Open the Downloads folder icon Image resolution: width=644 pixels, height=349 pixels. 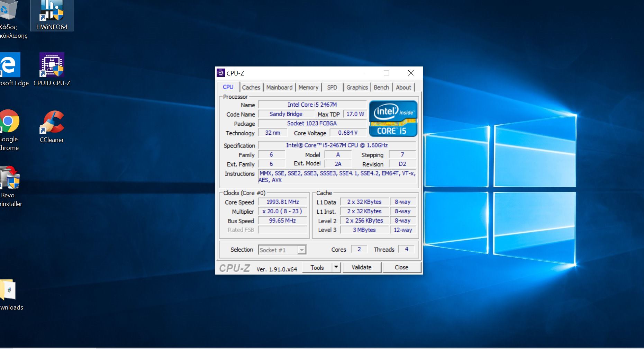(10, 295)
